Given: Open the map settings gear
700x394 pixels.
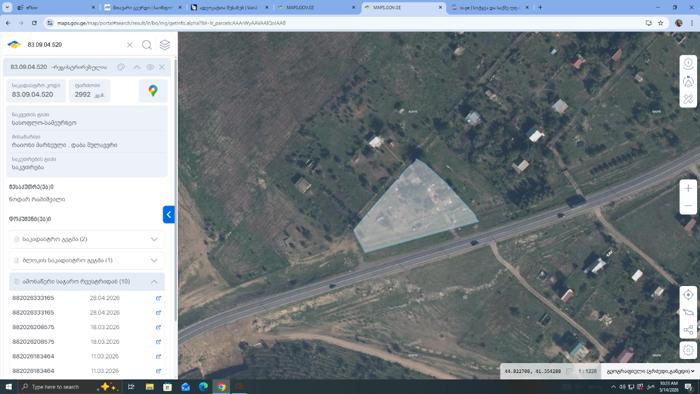Looking at the screenshot, I should (x=688, y=349).
